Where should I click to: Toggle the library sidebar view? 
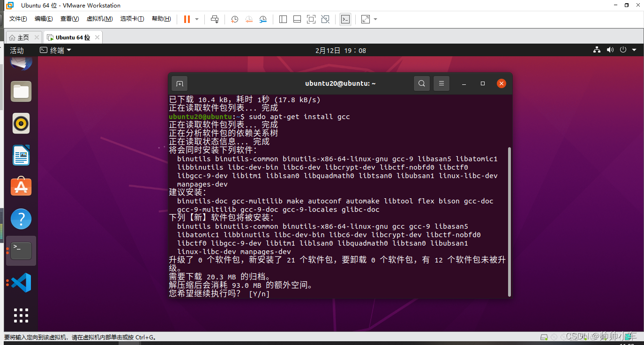pyautogui.click(x=283, y=19)
